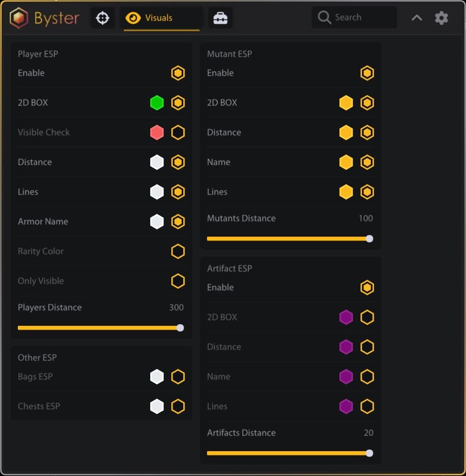
Task: Click the Players Distance slider handle
Action: pyautogui.click(x=180, y=327)
